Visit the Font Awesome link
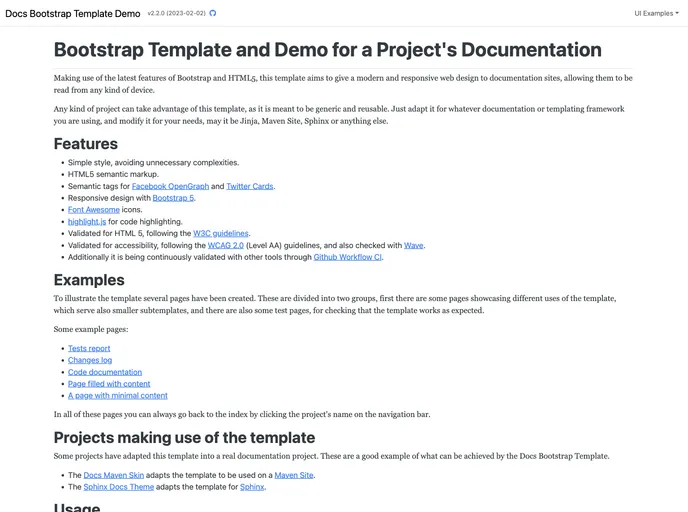 click(94, 210)
